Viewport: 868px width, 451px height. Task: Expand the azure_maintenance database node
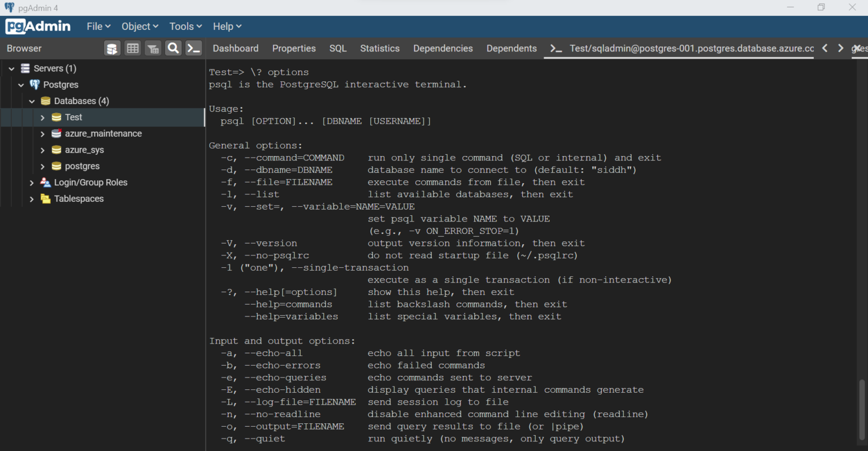[x=41, y=133]
